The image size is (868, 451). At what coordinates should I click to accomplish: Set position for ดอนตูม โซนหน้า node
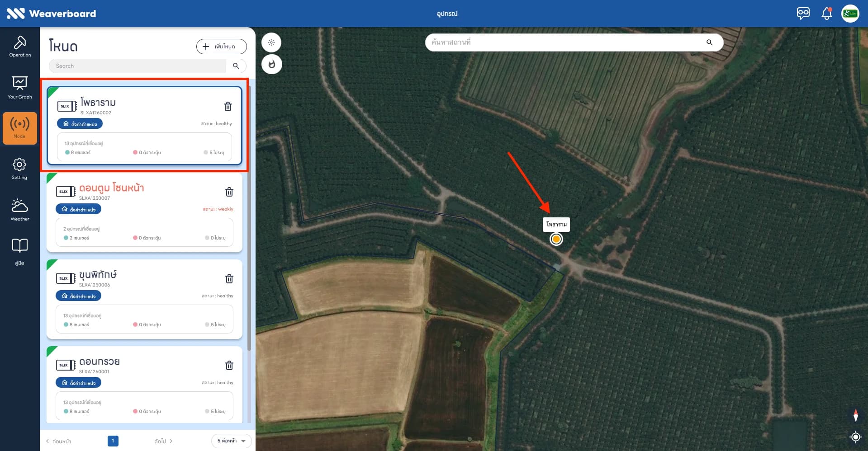click(x=78, y=209)
